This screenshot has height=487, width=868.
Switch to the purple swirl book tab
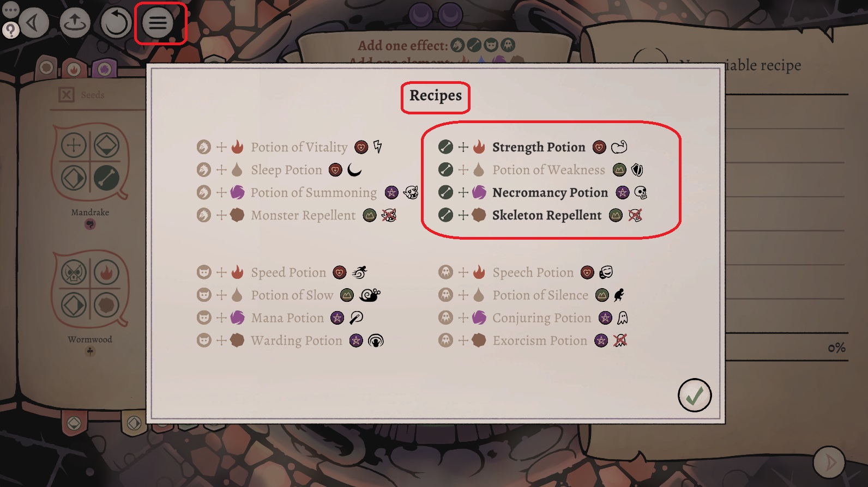pos(104,69)
